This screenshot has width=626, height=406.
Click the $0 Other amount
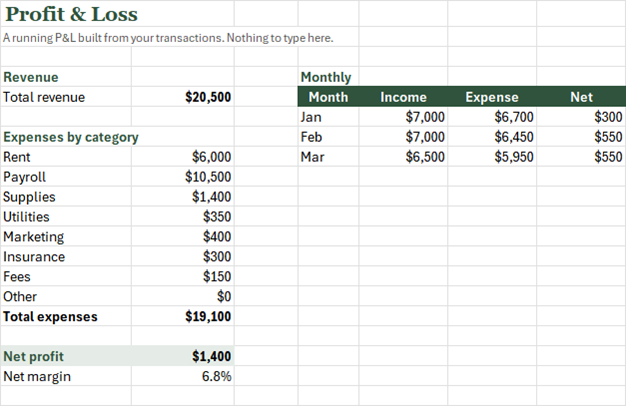click(x=224, y=297)
